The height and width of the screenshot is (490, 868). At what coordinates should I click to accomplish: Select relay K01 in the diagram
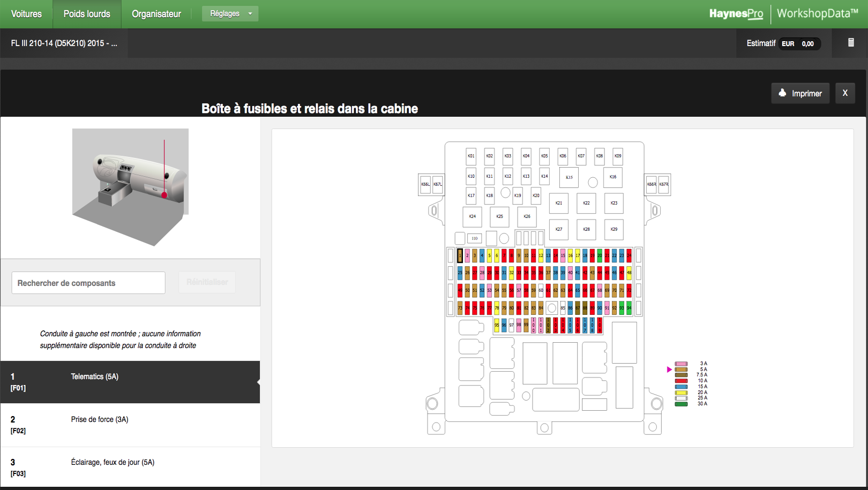[471, 156]
